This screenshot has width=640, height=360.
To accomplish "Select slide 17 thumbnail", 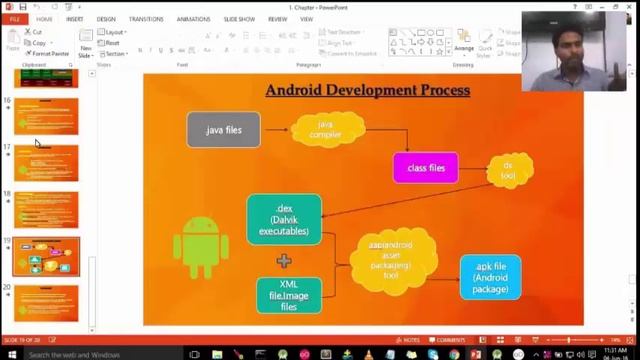I will (46, 163).
